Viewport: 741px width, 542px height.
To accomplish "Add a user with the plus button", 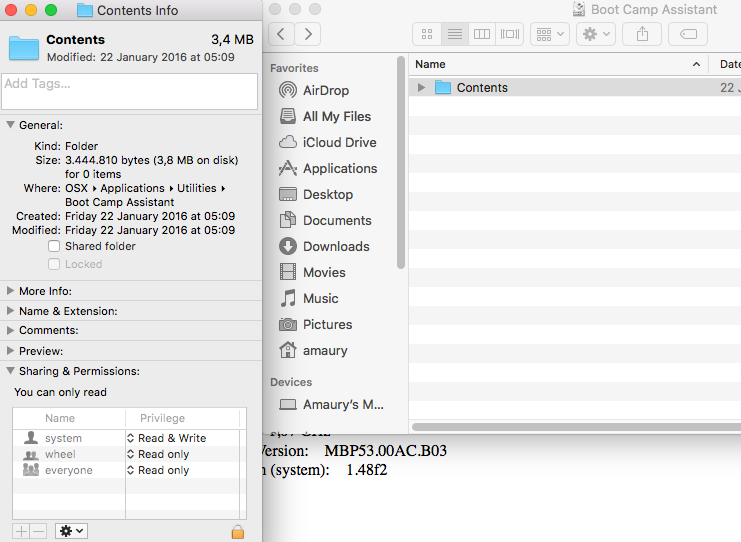I will [x=21, y=531].
